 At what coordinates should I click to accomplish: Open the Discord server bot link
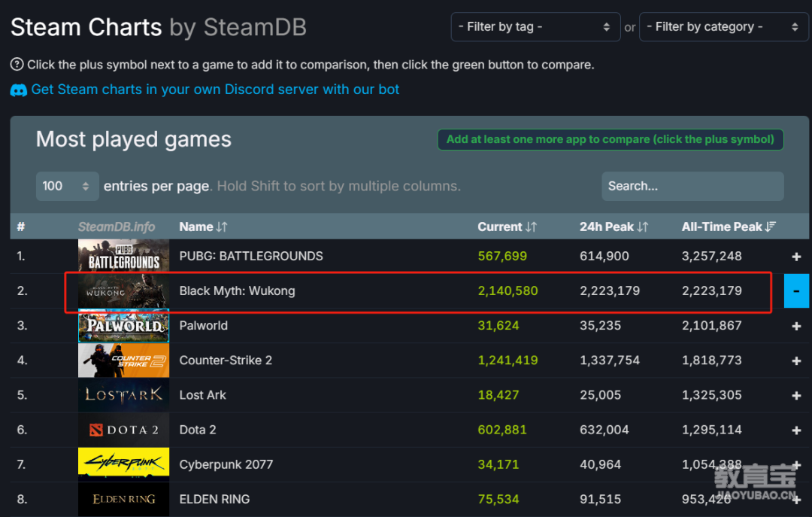click(x=215, y=90)
